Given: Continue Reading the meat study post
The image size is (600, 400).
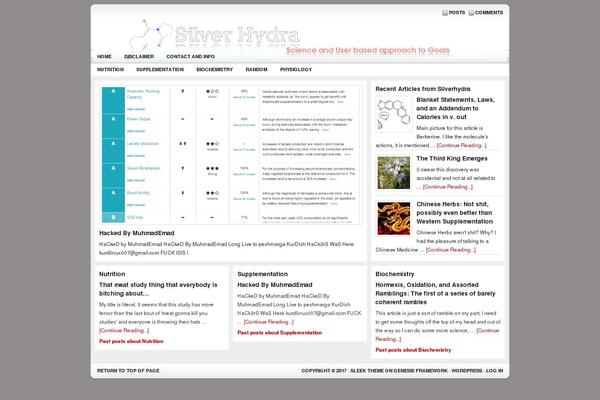Looking at the screenshot, I should 124,330.
